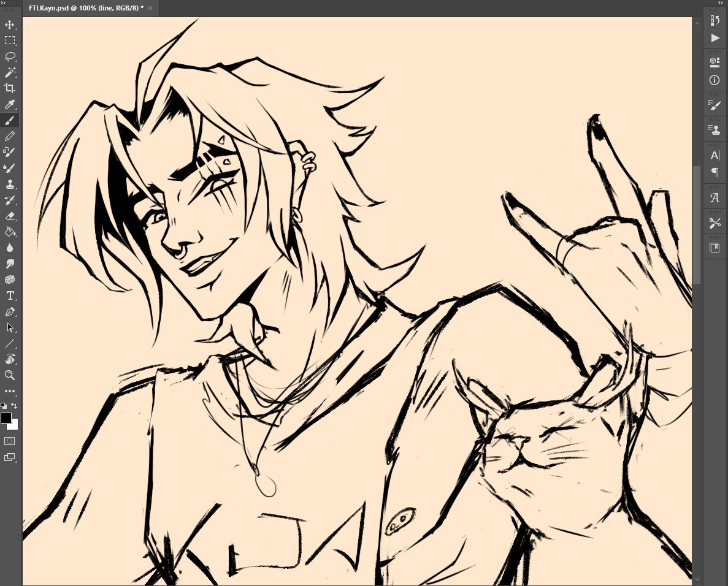Select the History Brush tool

10,200
